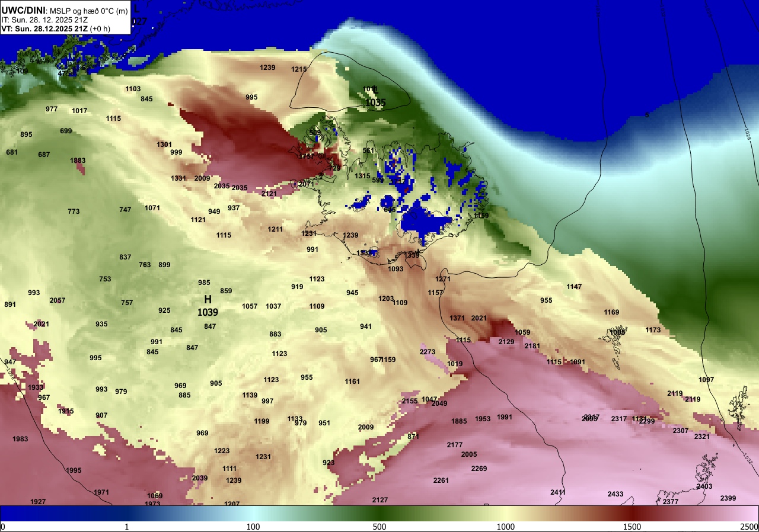The width and height of the screenshot is (759, 532).
Task: Click the height value 1093
Action: point(396,269)
